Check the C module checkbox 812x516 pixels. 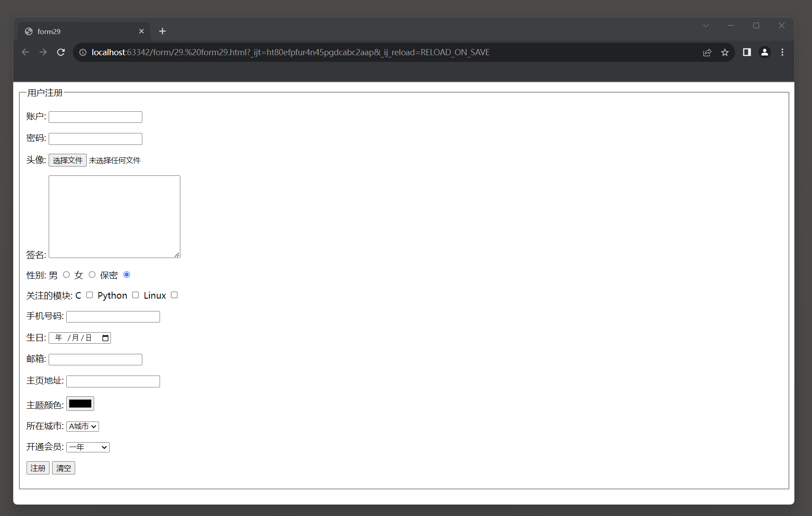pos(89,295)
